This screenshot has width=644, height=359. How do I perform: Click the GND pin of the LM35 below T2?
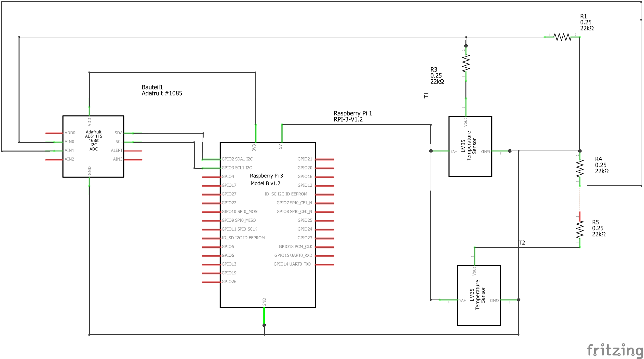click(x=509, y=300)
